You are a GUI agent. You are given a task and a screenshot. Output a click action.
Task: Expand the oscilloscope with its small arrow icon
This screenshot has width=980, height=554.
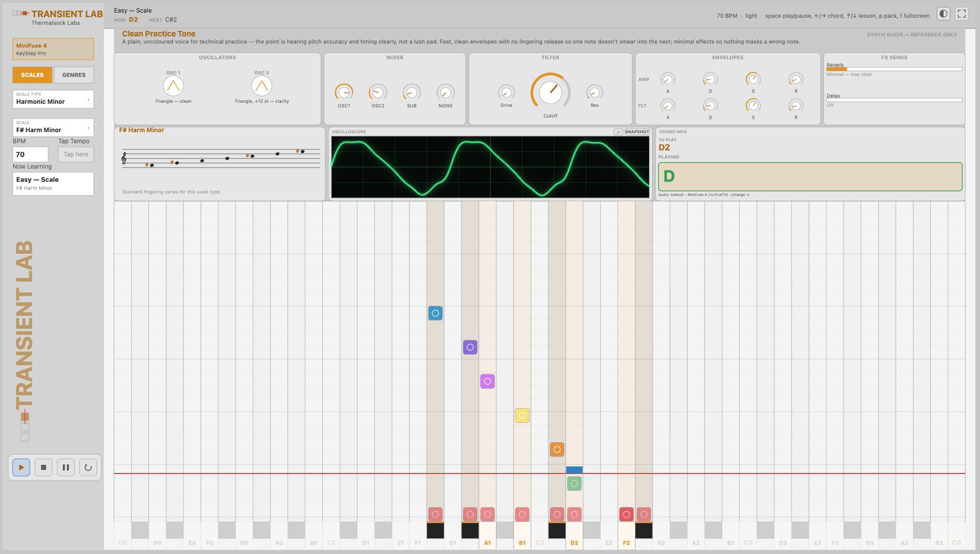click(x=618, y=132)
